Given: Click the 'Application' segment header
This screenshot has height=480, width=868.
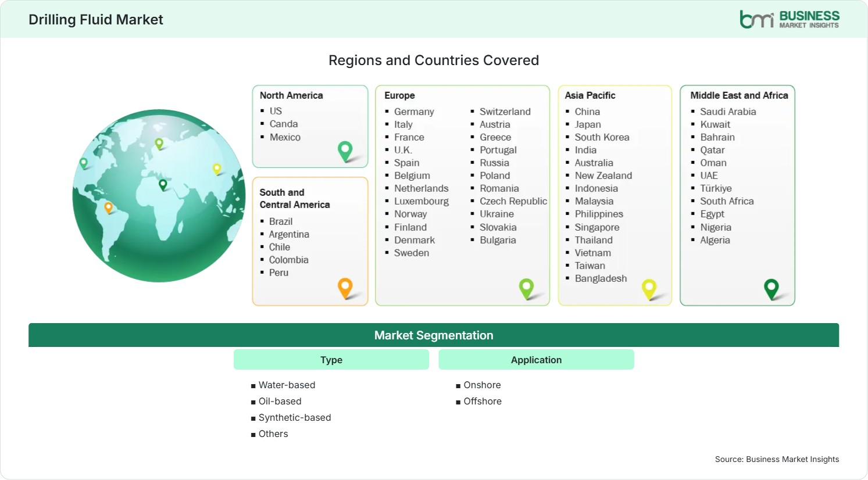Looking at the screenshot, I should pyautogui.click(x=536, y=360).
